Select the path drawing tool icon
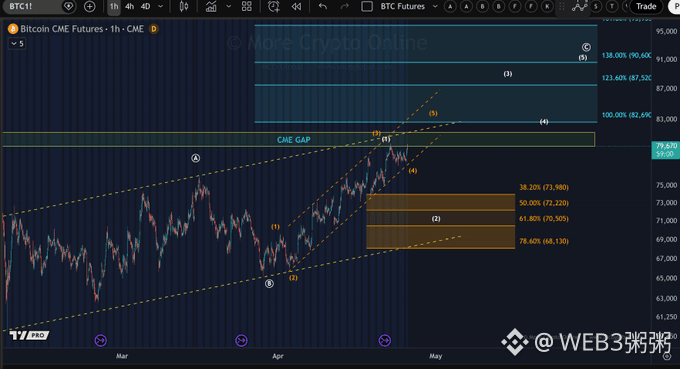 pyautogui.click(x=579, y=7)
